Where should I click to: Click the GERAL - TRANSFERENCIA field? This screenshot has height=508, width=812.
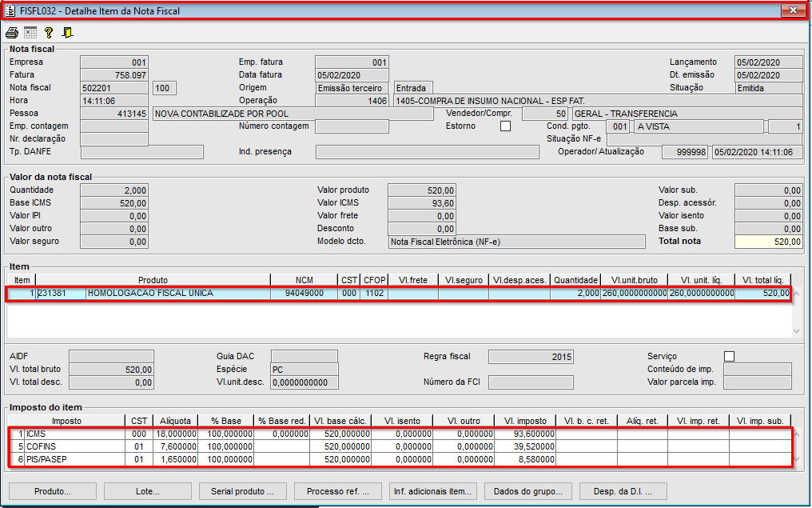pos(687,114)
